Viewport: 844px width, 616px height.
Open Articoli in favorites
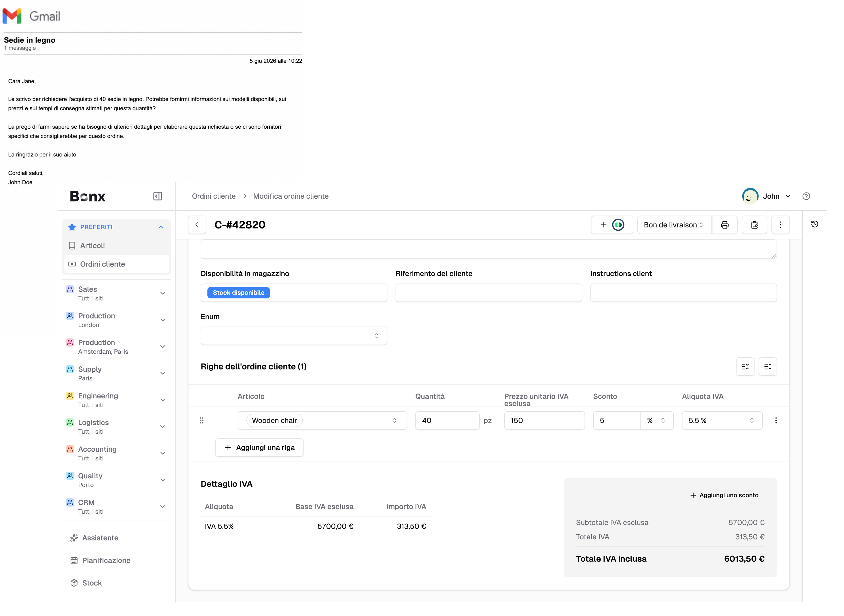[116, 246]
